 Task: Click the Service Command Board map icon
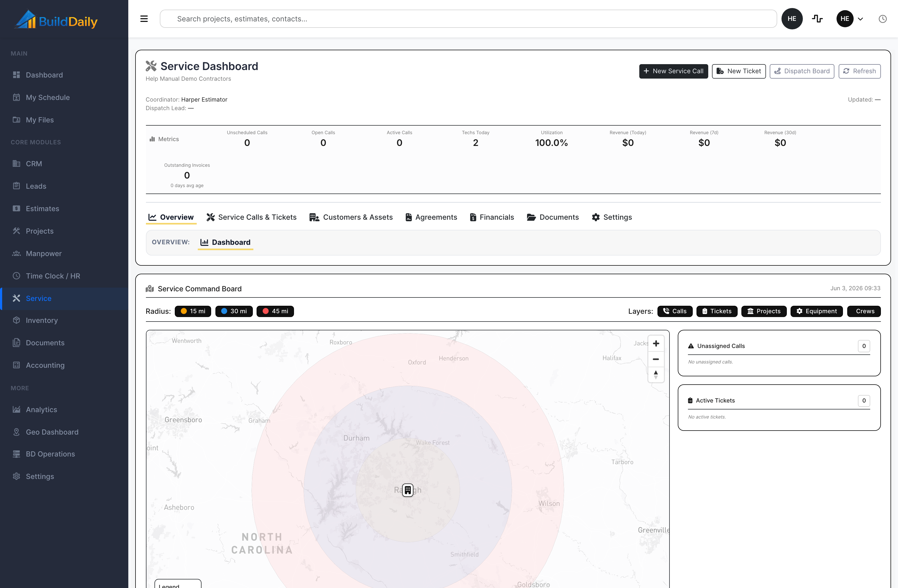150,289
